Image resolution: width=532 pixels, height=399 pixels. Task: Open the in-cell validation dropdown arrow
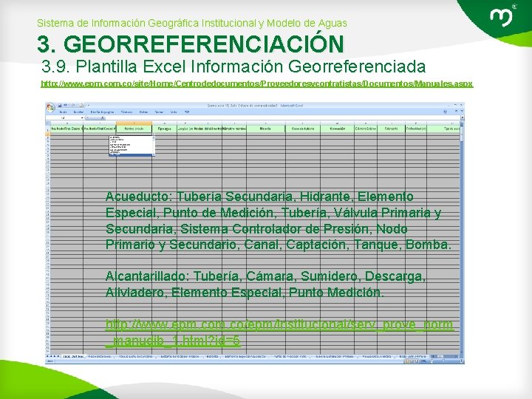pos(154,134)
